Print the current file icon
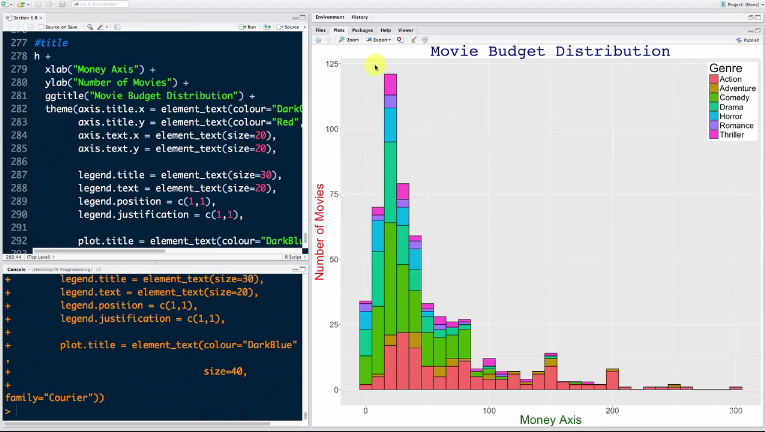 click(x=62, y=4)
